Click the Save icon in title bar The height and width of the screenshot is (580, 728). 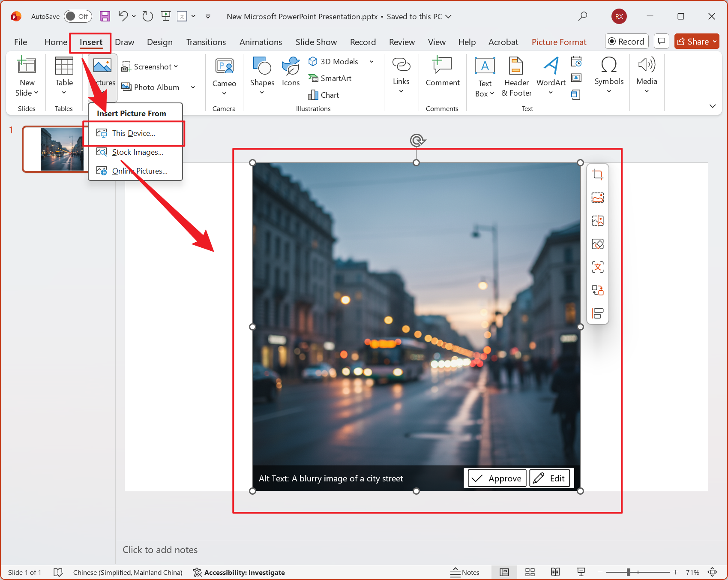click(x=105, y=16)
